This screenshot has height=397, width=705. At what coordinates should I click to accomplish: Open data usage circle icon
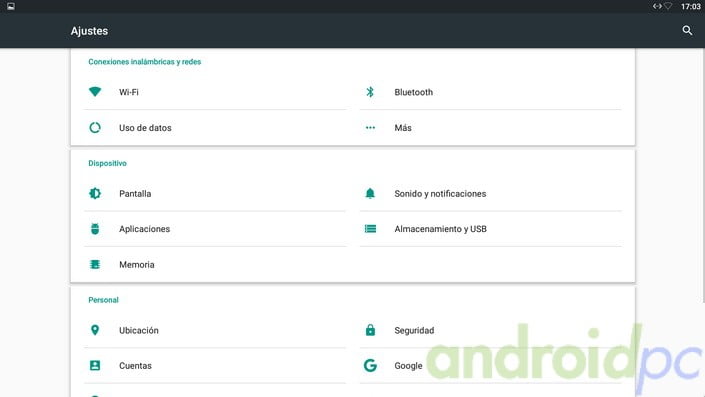point(95,128)
